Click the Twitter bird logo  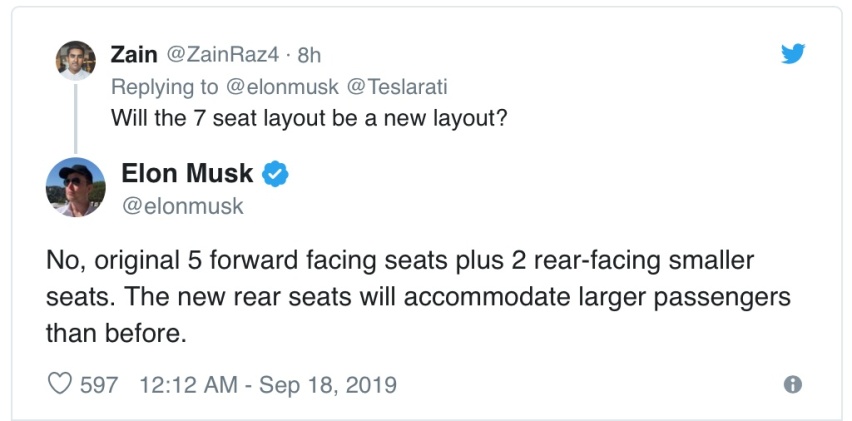coord(793,54)
